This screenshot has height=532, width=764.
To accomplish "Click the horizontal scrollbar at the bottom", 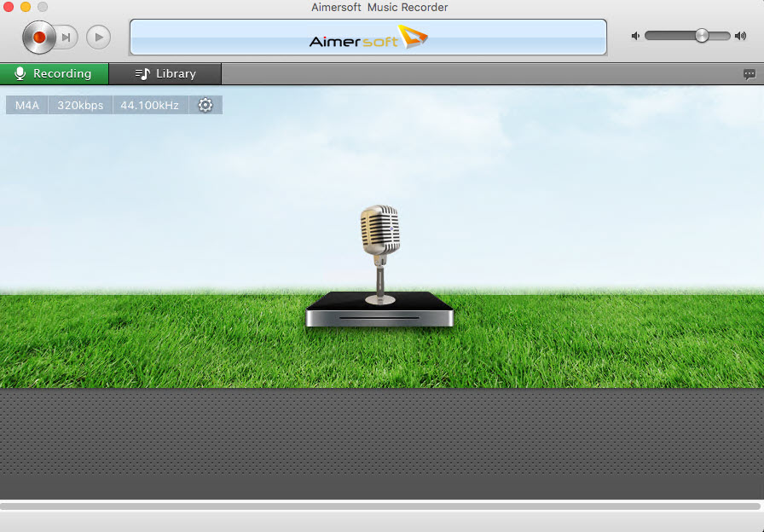I will tap(380, 506).
